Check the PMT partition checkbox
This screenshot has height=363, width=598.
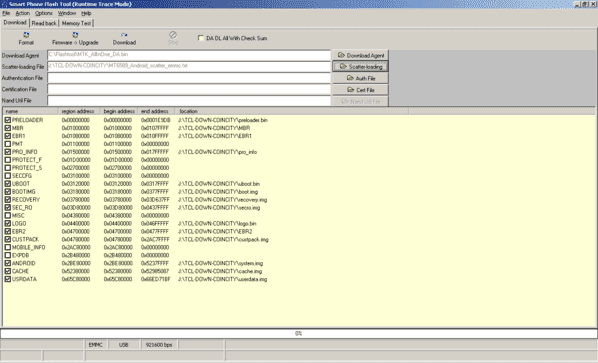[8, 144]
